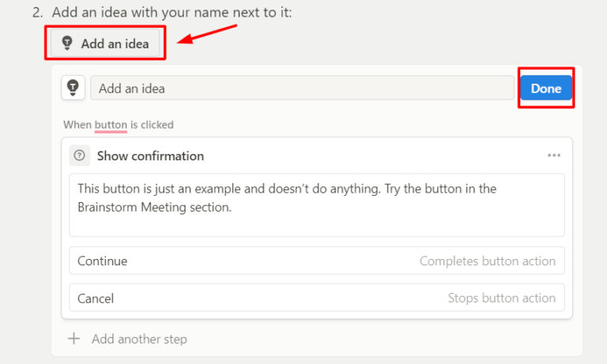The height and width of the screenshot is (364, 607).
Task: Select the Show confirmation step title
Action: point(150,156)
